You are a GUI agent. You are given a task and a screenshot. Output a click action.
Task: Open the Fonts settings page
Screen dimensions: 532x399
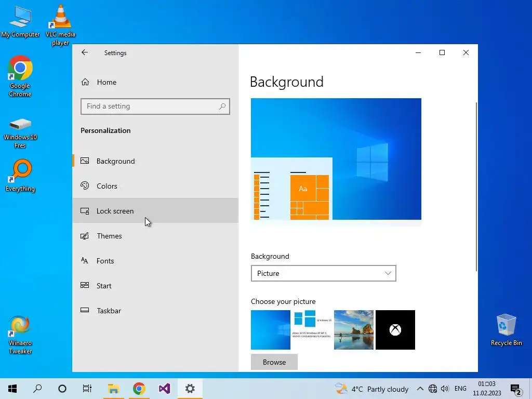(155, 261)
